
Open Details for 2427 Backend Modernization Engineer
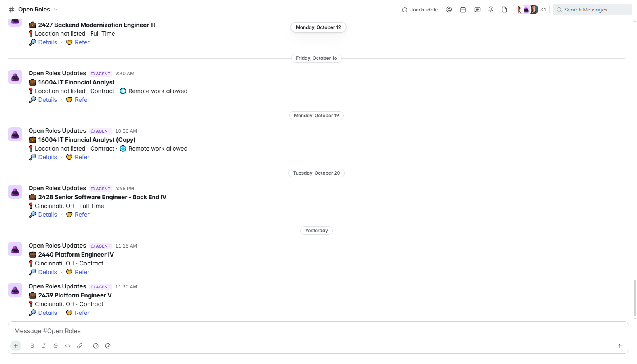click(x=48, y=42)
